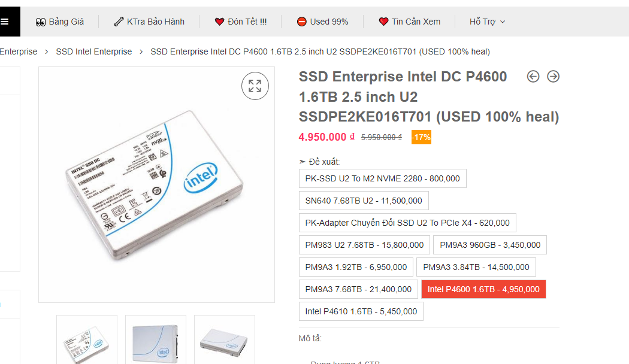This screenshot has height=364, width=629.
Task: Choose the Intel P4610 1.6TB variant
Action: click(361, 311)
